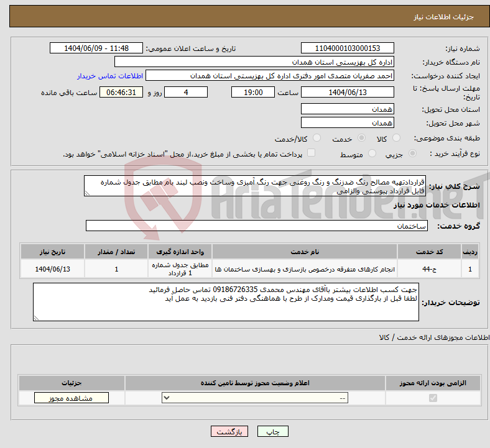Click the ردیف column header

click(470, 252)
